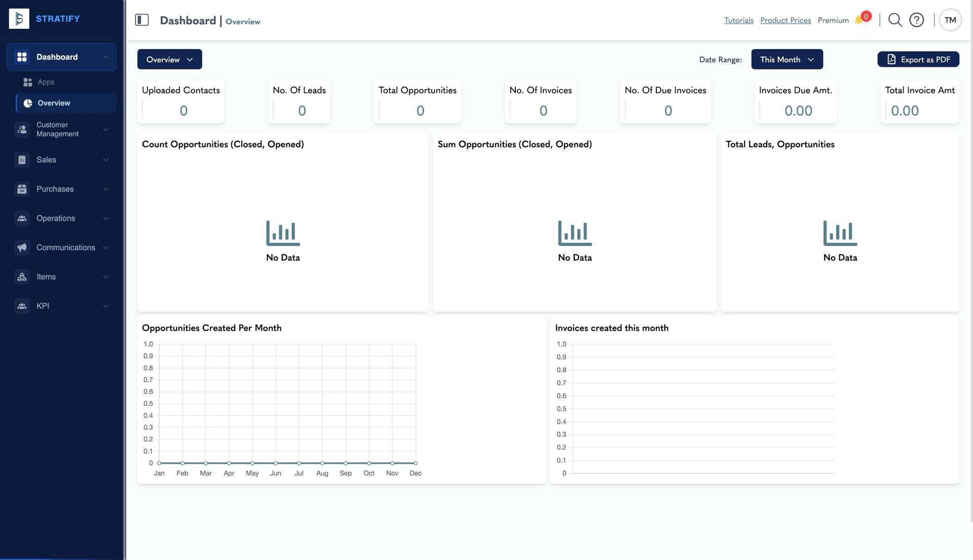
Task: Open the Sales icon in the sidebar
Action: [22, 159]
